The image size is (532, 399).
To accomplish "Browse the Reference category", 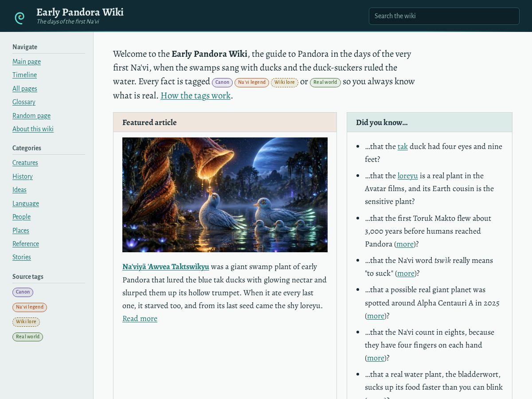I will (x=26, y=244).
